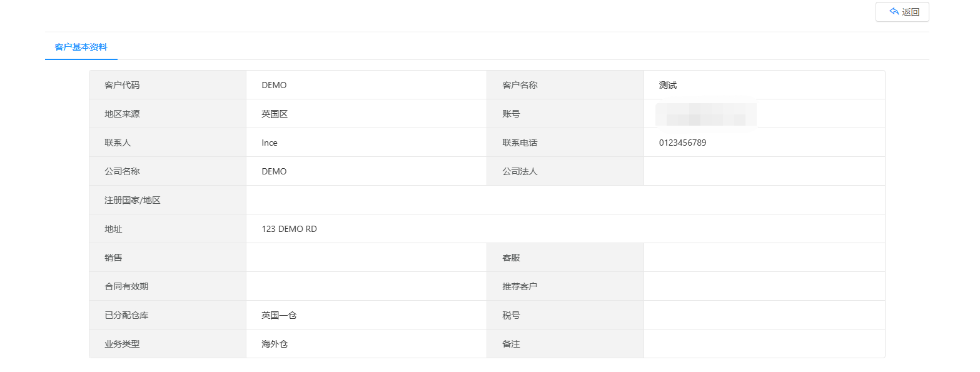Select the 公司名称 value DEMO
This screenshot has height=372, width=980.
point(274,171)
